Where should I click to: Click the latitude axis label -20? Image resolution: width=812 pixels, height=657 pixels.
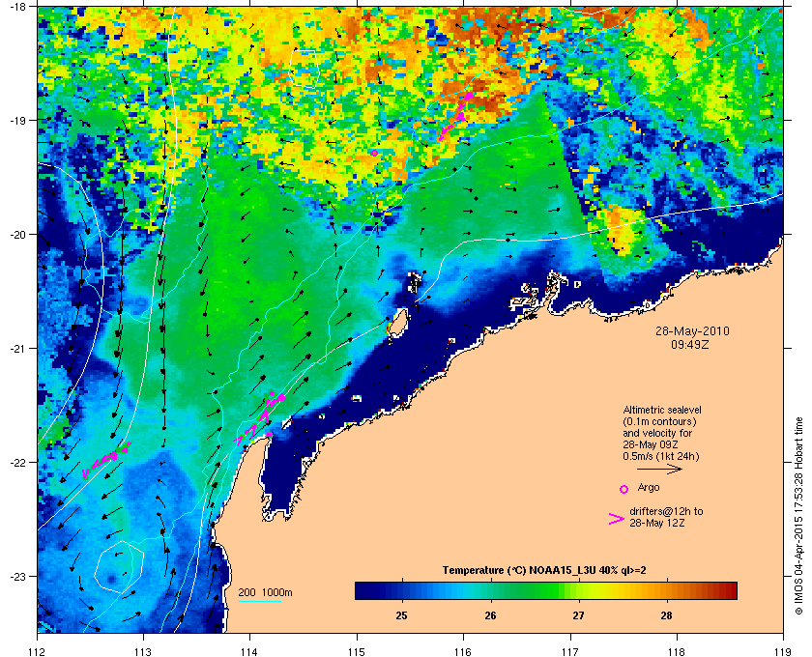(x=18, y=234)
